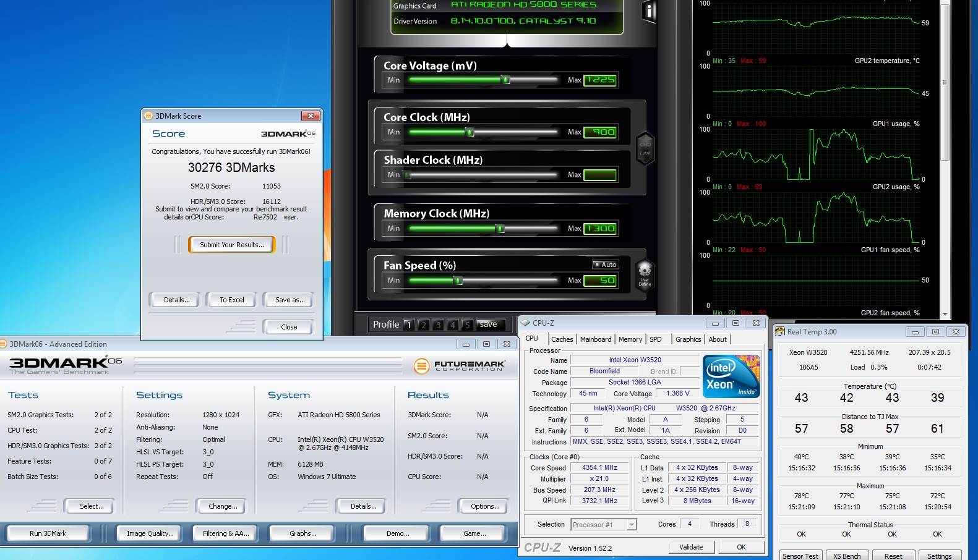Select profile slot 2
Viewport: 978px width, 560px height.
423,325
